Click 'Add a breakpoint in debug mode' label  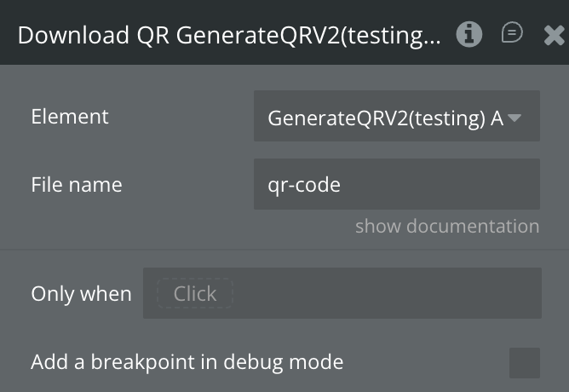(187, 362)
